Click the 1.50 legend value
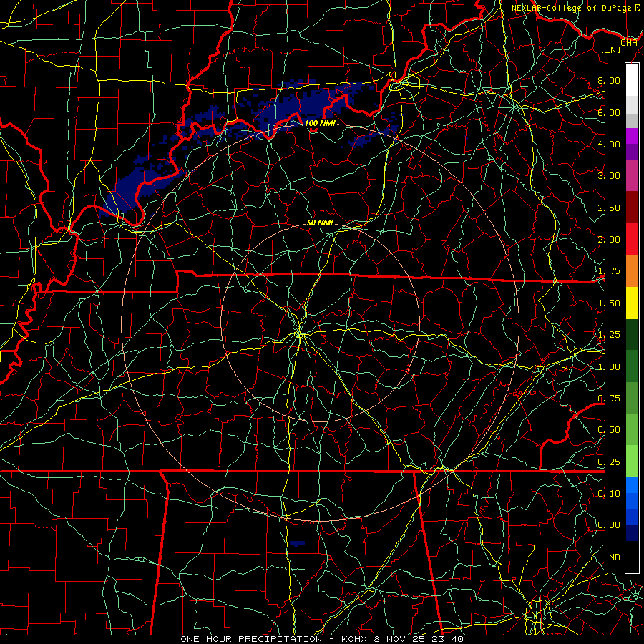 pos(609,303)
